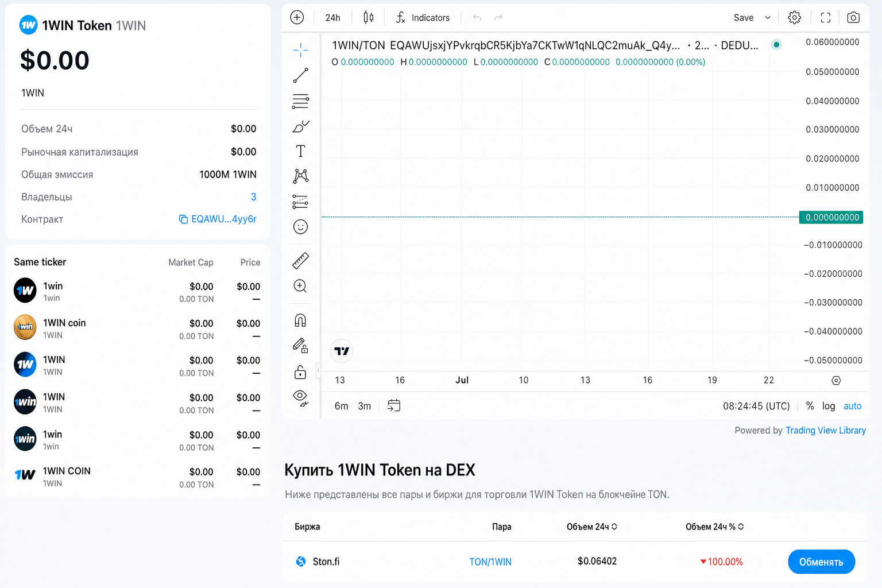
Task: Enter fullscreen chart mode
Action: pos(826,18)
